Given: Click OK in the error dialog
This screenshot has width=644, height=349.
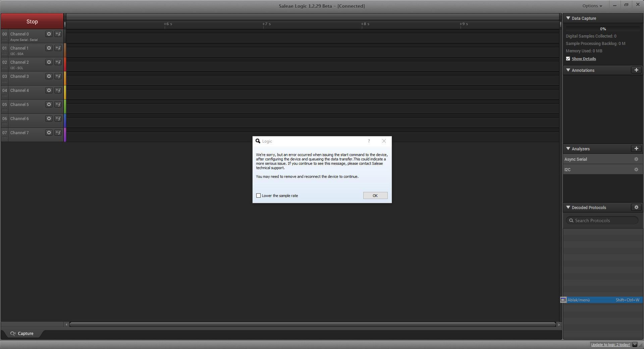Looking at the screenshot, I should pos(375,196).
